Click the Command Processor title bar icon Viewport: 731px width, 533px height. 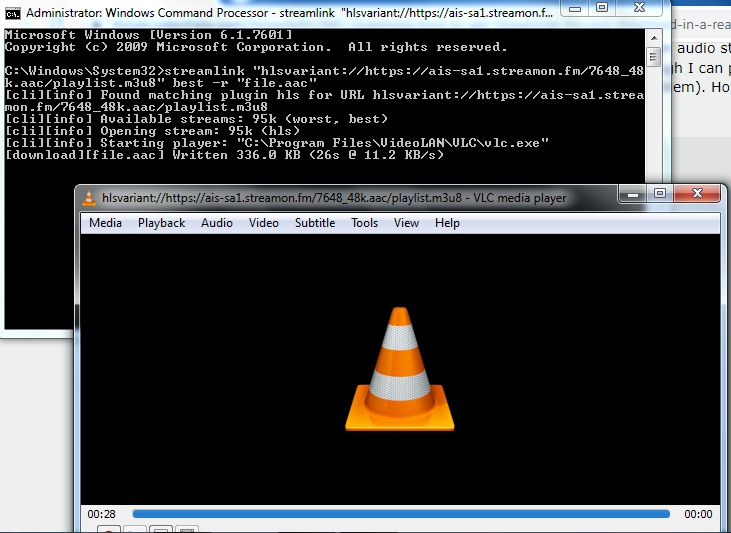13,13
